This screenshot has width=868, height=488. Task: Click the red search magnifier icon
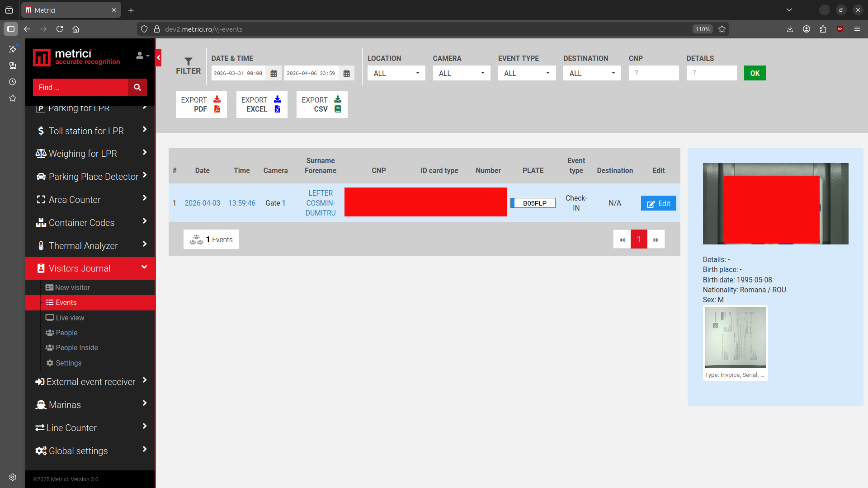(137, 87)
